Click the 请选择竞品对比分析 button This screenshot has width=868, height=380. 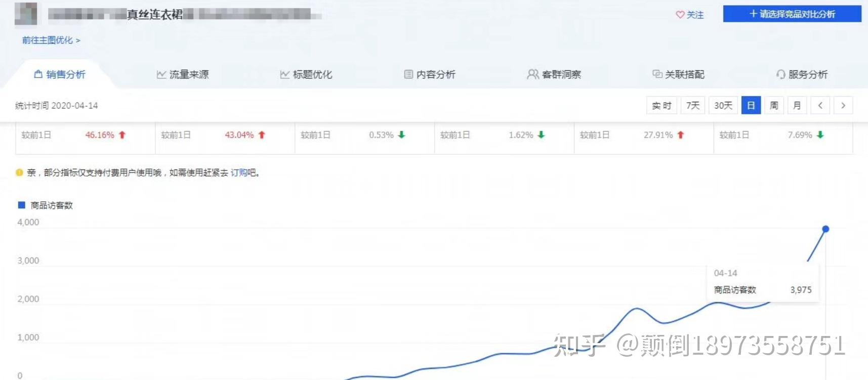coord(792,14)
